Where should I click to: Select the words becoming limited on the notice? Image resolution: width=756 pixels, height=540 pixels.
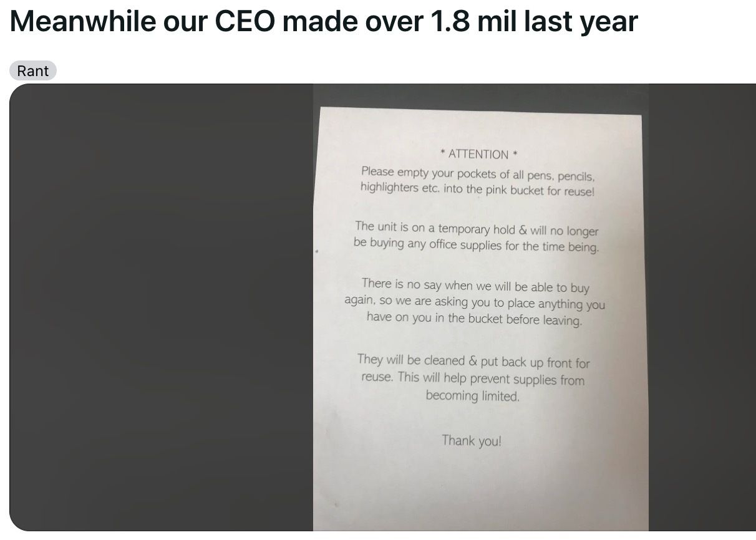point(472,395)
